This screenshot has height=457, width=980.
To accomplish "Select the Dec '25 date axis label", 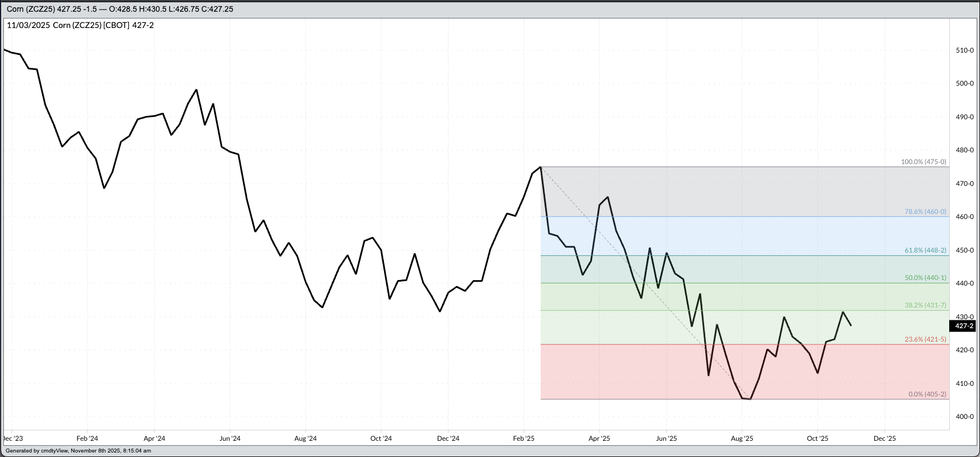I will tap(884, 439).
